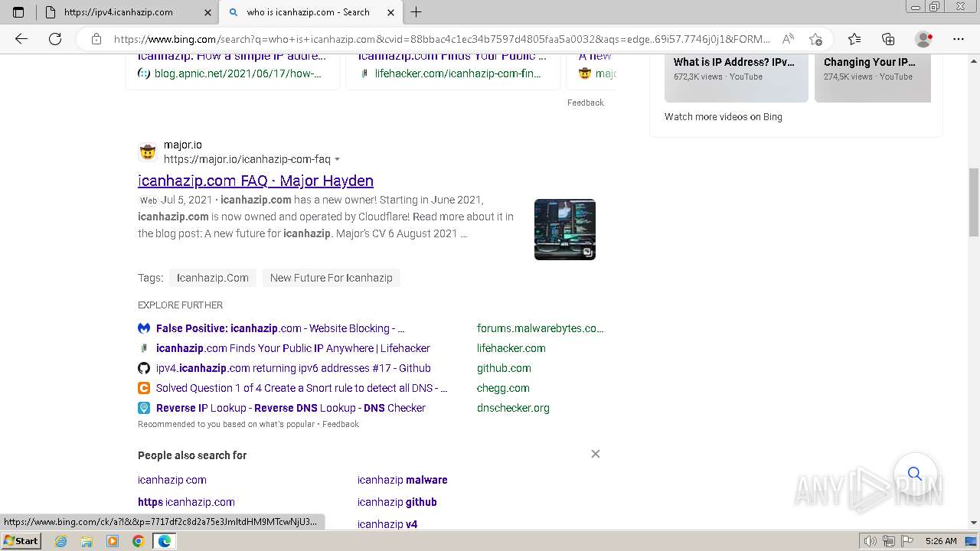This screenshot has height=551, width=980.
Task: Click the major.io site favicon
Action: coord(148,152)
